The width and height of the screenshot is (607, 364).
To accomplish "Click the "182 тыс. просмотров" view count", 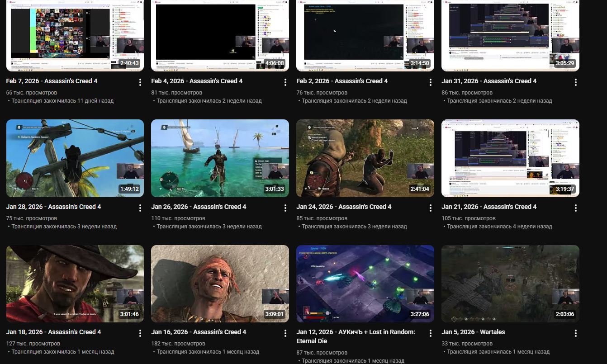I will click(x=178, y=344).
